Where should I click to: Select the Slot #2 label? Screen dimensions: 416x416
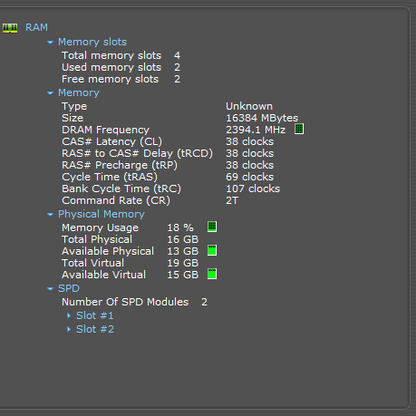(95, 329)
